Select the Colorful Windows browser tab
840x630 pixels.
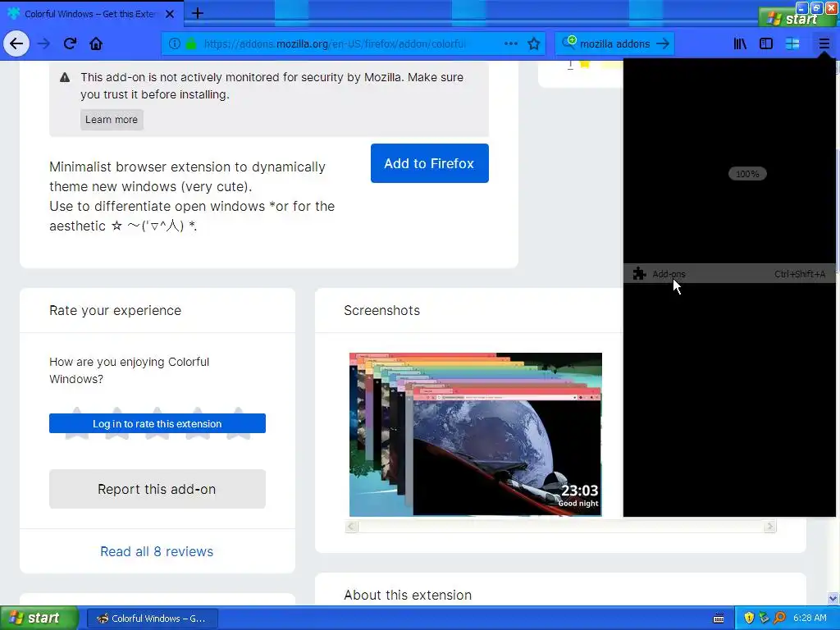(91, 14)
